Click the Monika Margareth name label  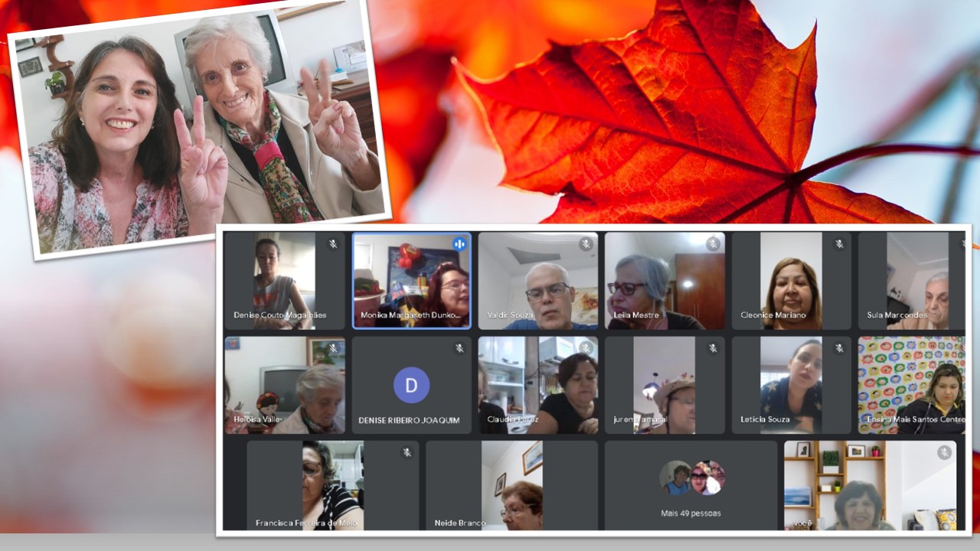[411, 315]
